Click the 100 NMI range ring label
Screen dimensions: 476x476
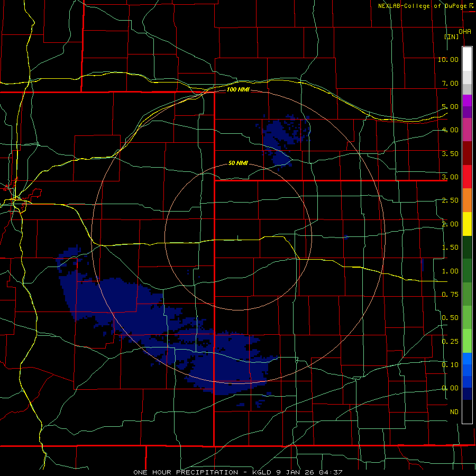click(238, 89)
